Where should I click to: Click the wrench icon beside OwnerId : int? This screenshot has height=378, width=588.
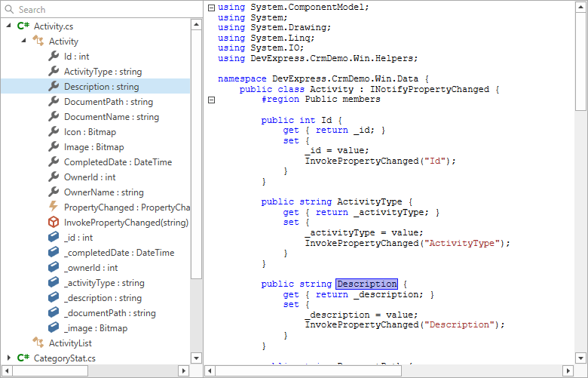point(54,177)
